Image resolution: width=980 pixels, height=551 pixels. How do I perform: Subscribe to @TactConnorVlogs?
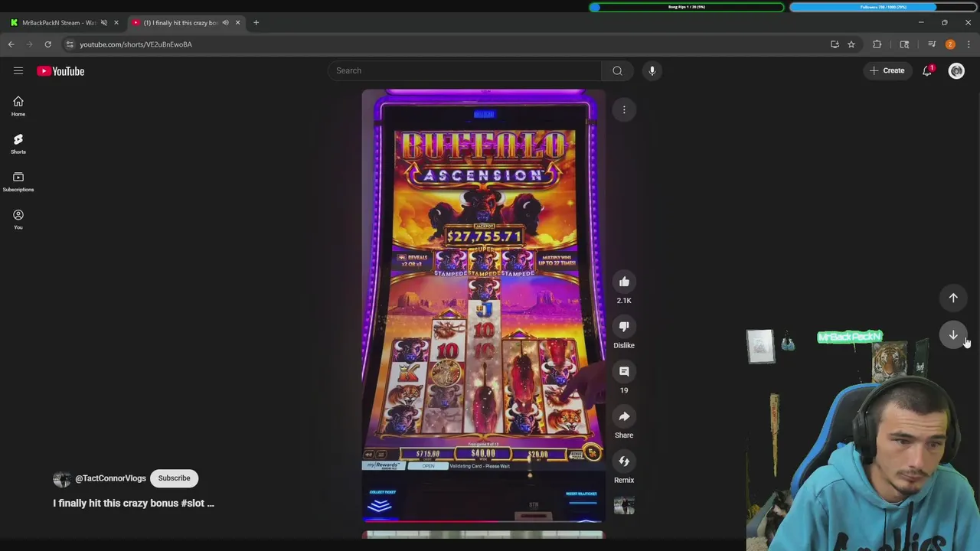[x=174, y=478]
